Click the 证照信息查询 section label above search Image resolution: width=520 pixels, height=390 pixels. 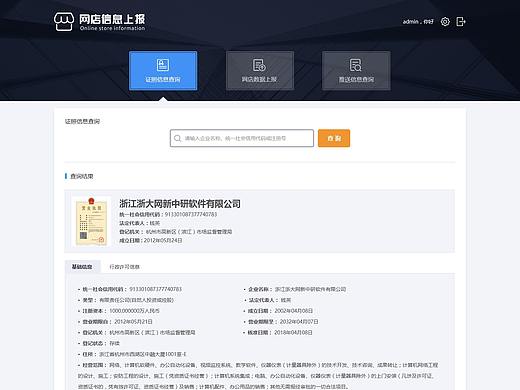[x=82, y=121]
